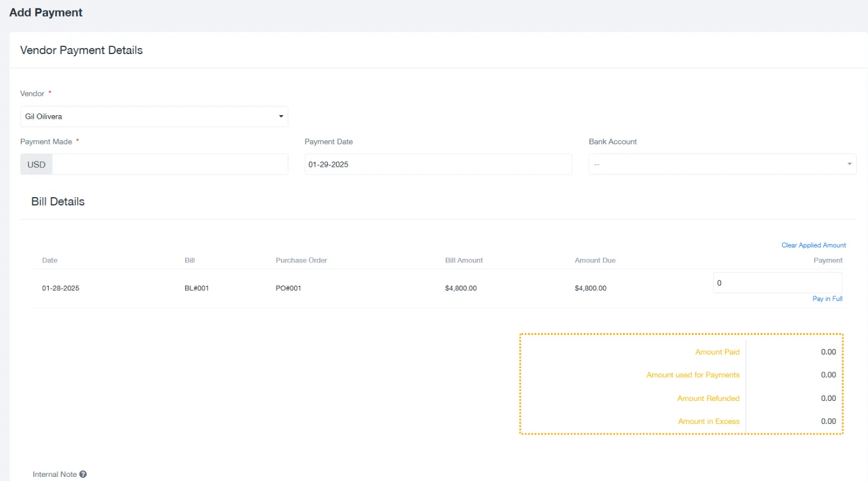Click the Pay in Full link
Image resolution: width=868 pixels, height=481 pixels.
[x=827, y=299]
